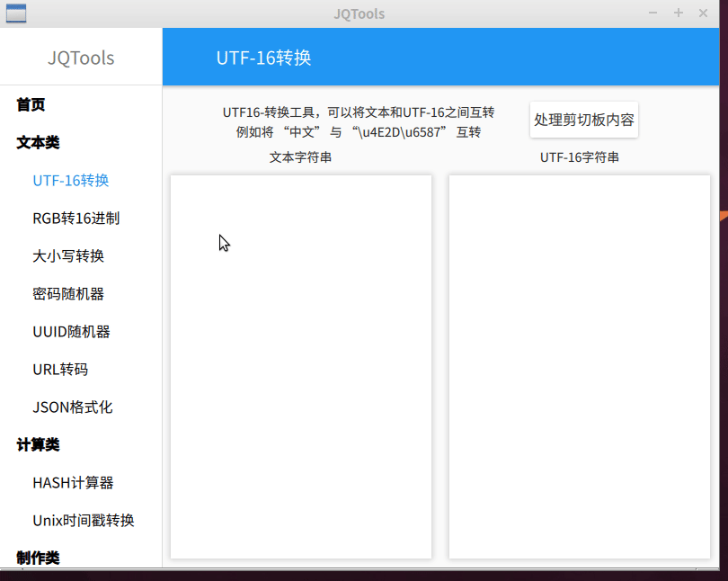Select the 文本类 category heading

click(38, 142)
